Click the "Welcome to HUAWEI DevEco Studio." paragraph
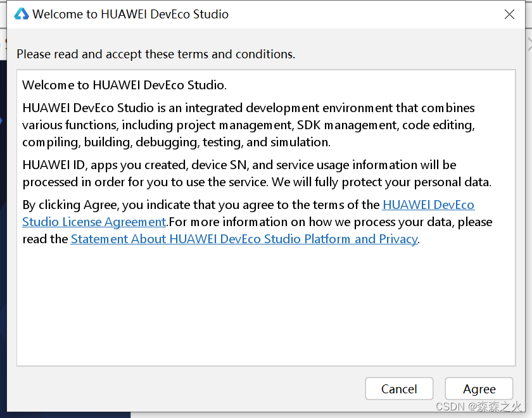The height and width of the screenshot is (418, 532). (124, 85)
